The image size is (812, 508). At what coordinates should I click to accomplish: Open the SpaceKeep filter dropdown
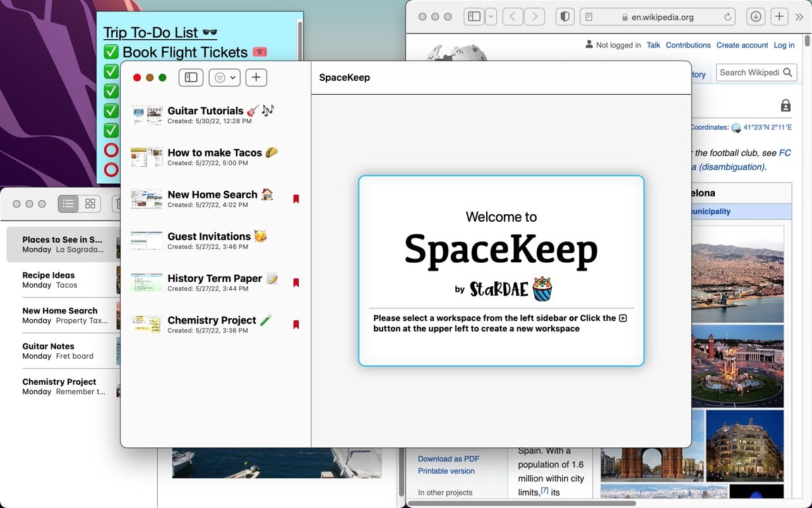point(224,78)
